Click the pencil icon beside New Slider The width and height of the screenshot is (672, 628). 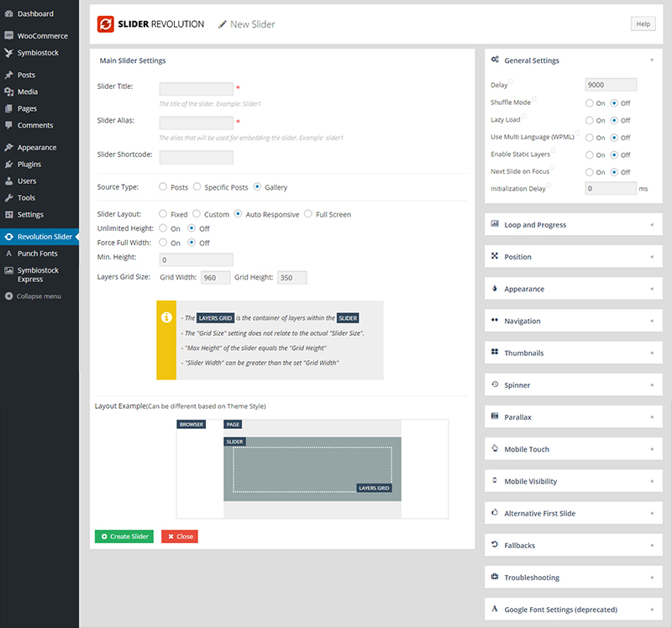tap(222, 24)
